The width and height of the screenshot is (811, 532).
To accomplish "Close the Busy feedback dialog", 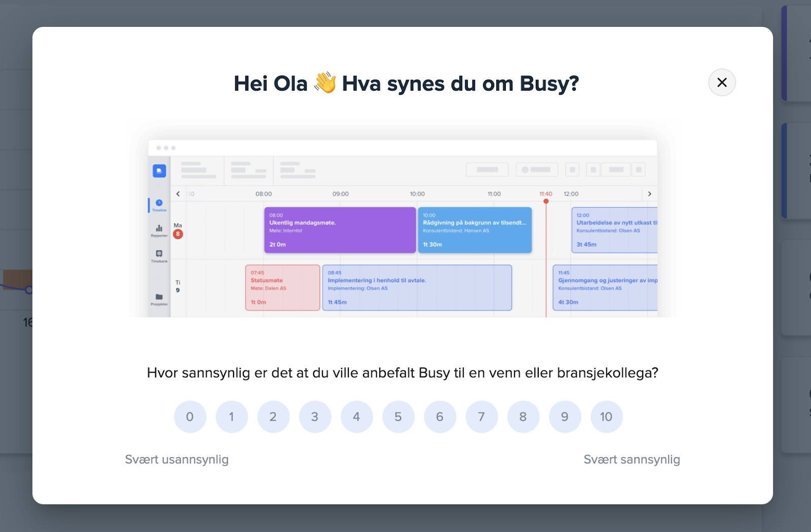I will pyautogui.click(x=722, y=83).
